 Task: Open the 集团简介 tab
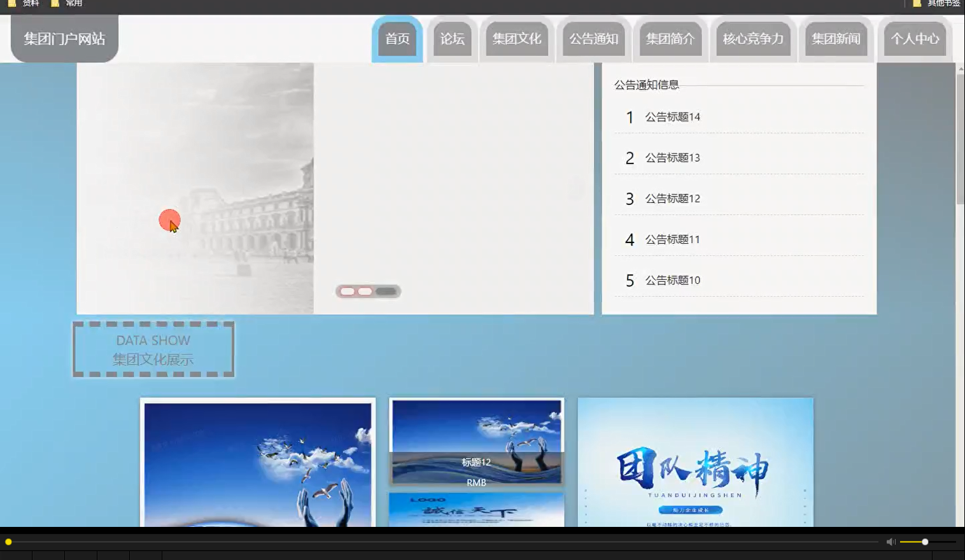coord(670,39)
